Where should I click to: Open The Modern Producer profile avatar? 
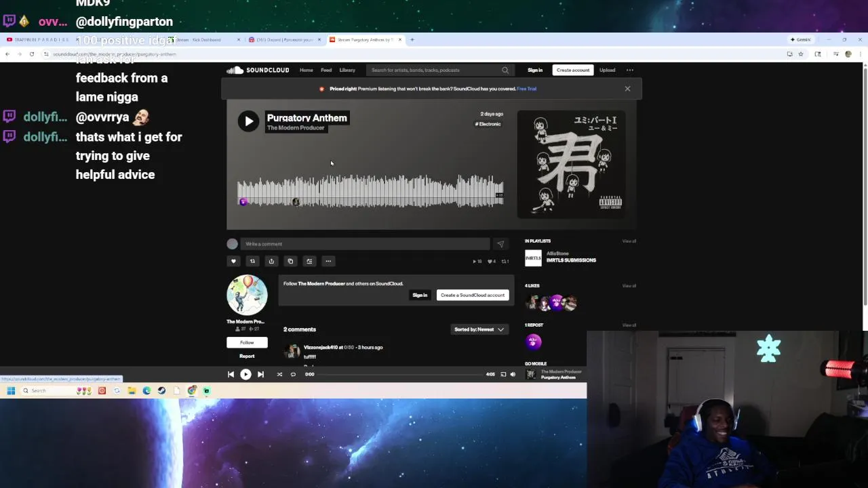247,295
